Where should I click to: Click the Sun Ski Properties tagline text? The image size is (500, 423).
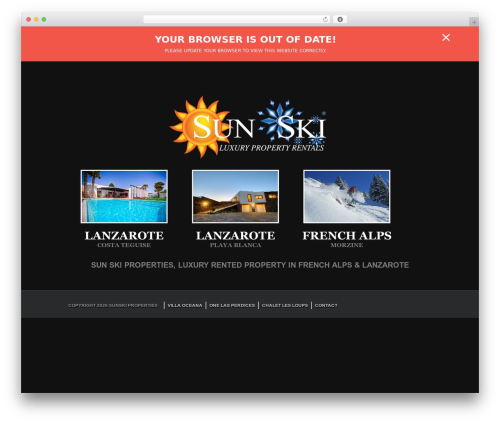[x=250, y=265]
